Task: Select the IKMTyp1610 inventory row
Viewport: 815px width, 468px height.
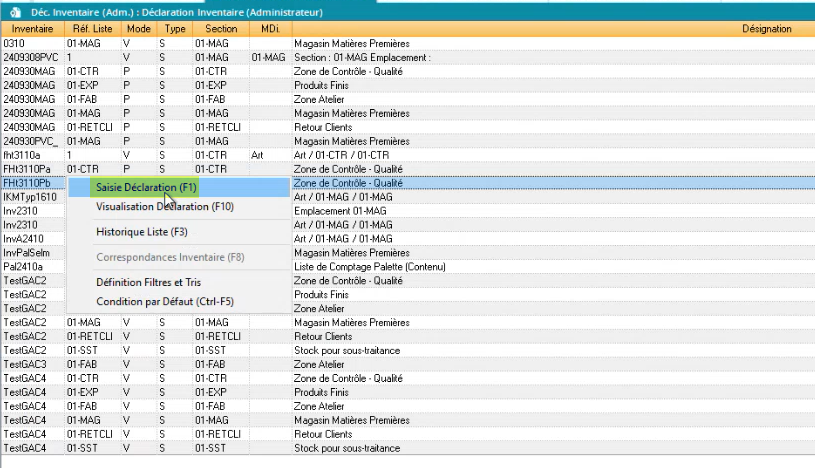Action: (x=30, y=197)
